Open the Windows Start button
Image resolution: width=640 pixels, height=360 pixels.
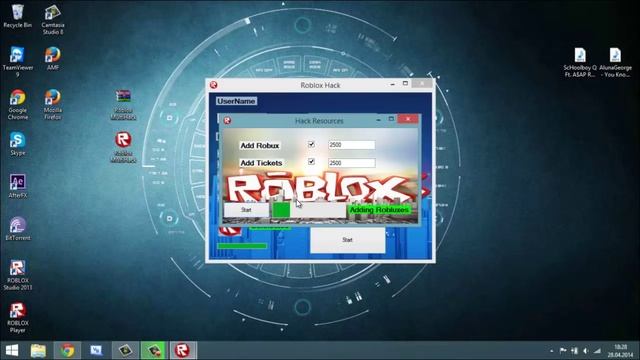(12, 350)
